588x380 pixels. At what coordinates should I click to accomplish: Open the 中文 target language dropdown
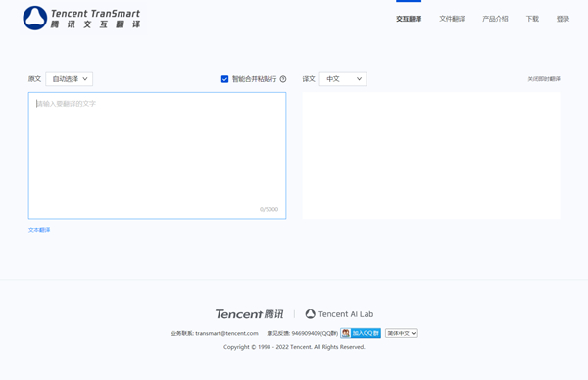343,79
